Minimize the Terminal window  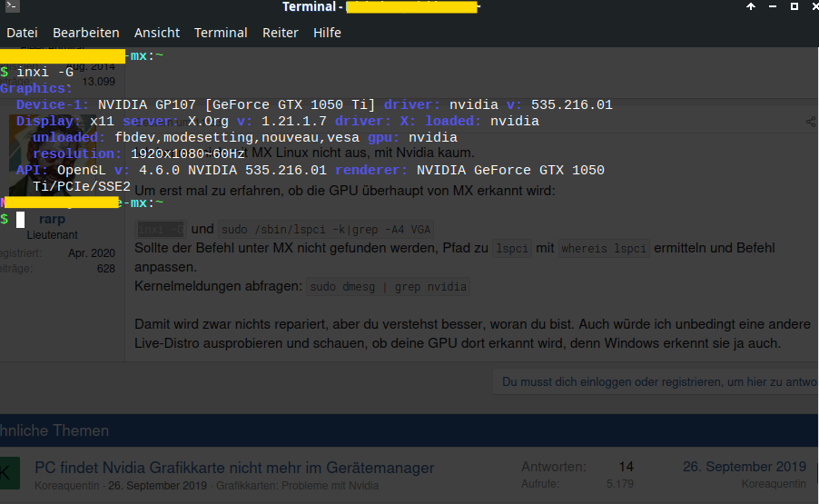tap(773, 6)
